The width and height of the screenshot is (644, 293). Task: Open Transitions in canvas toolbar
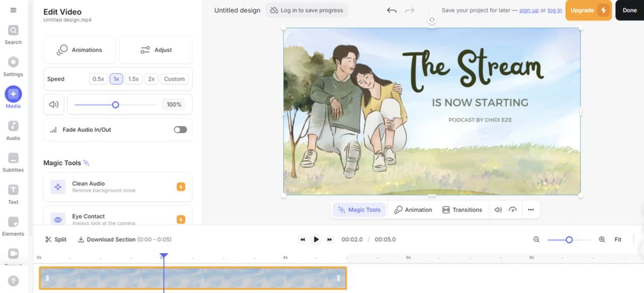(x=462, y=210)
